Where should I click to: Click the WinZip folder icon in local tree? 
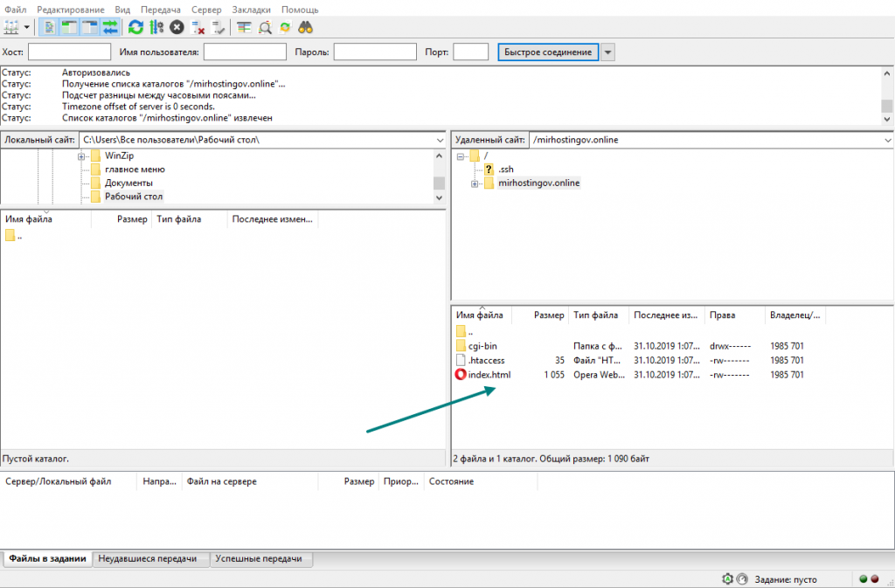click(95, 156)
